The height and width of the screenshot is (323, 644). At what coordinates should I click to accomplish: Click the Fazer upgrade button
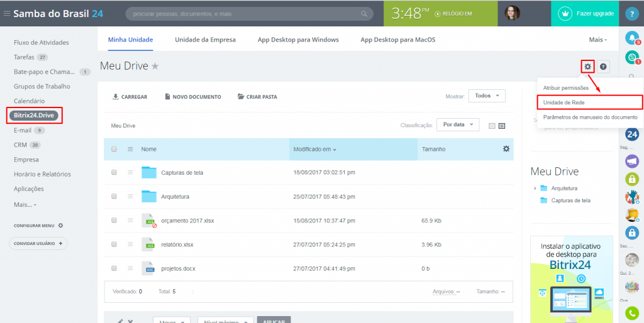pyautogui.click(x=584, y=14)
